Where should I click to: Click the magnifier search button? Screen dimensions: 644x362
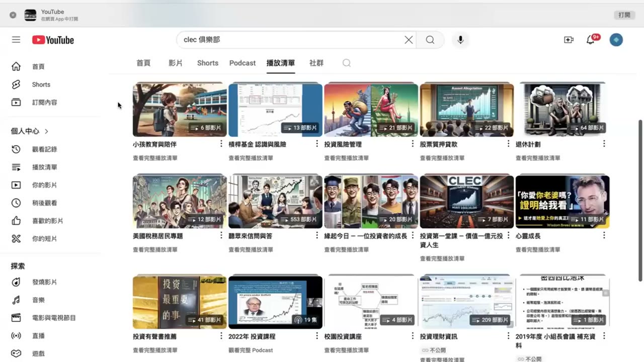[430, 40]
